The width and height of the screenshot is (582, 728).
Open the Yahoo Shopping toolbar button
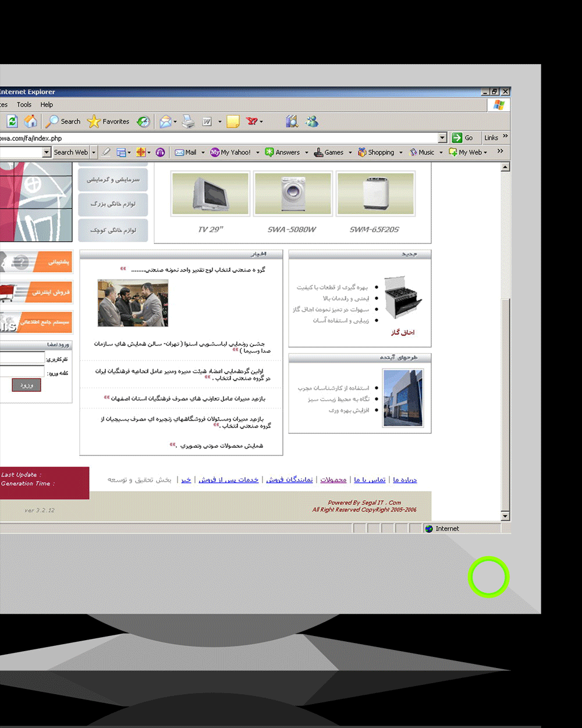[x=376, y=152]
